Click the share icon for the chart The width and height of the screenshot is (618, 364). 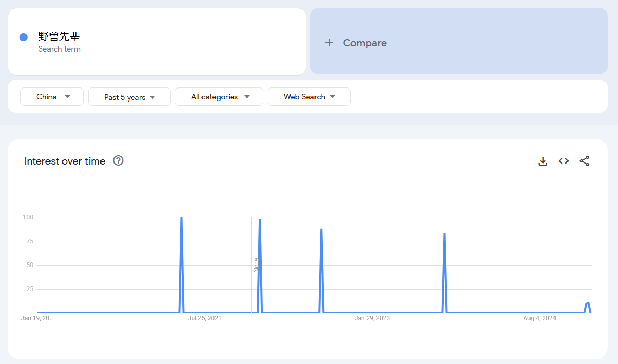click(584, 161)
